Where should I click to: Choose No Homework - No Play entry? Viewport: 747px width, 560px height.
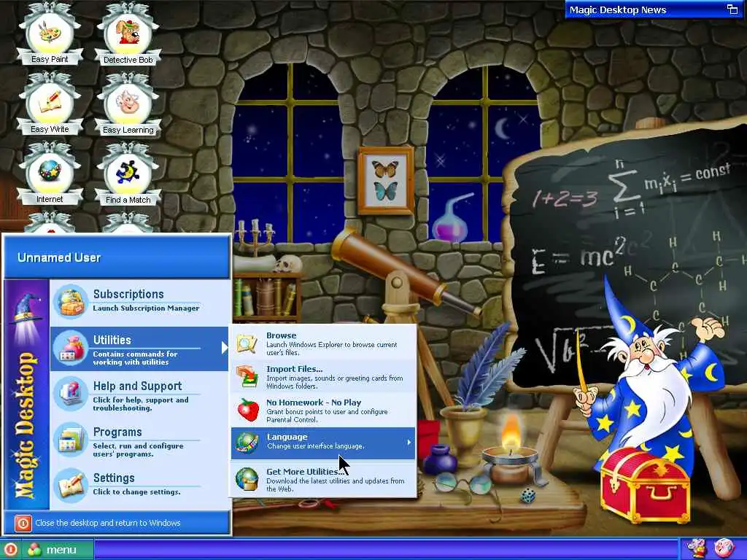pos(323,410)
